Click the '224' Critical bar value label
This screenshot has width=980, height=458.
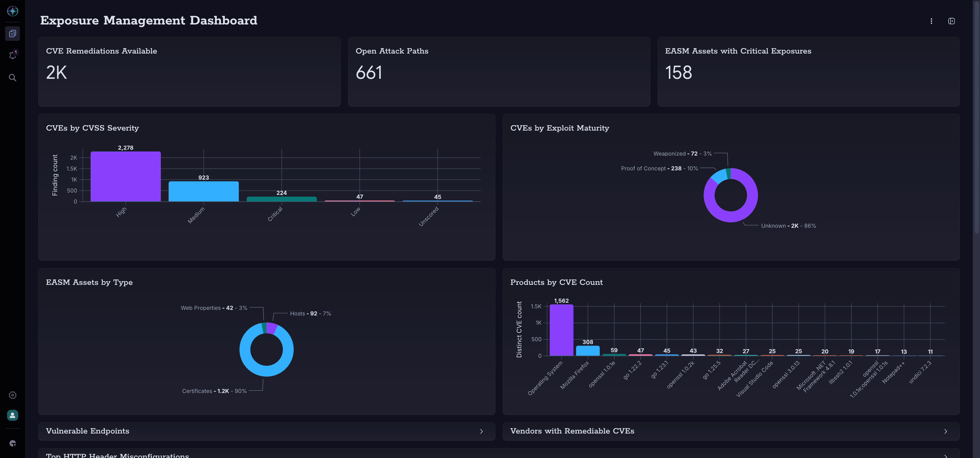coord(281,193)
